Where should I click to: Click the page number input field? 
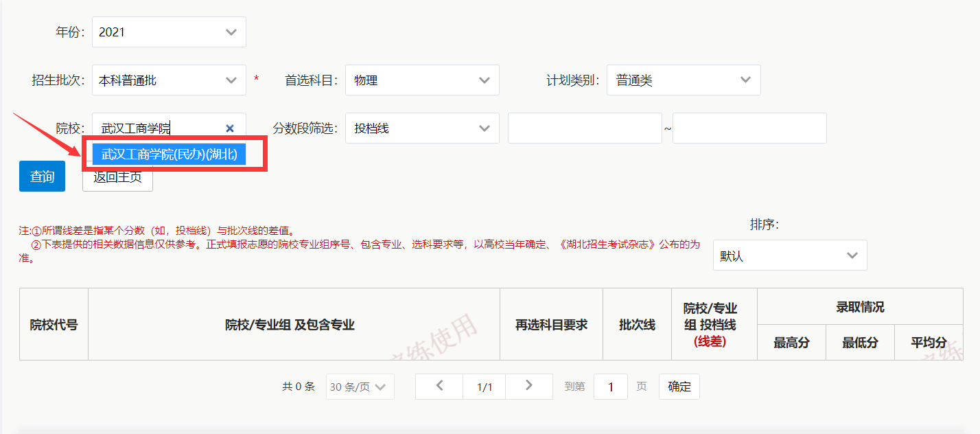(610, 386)
